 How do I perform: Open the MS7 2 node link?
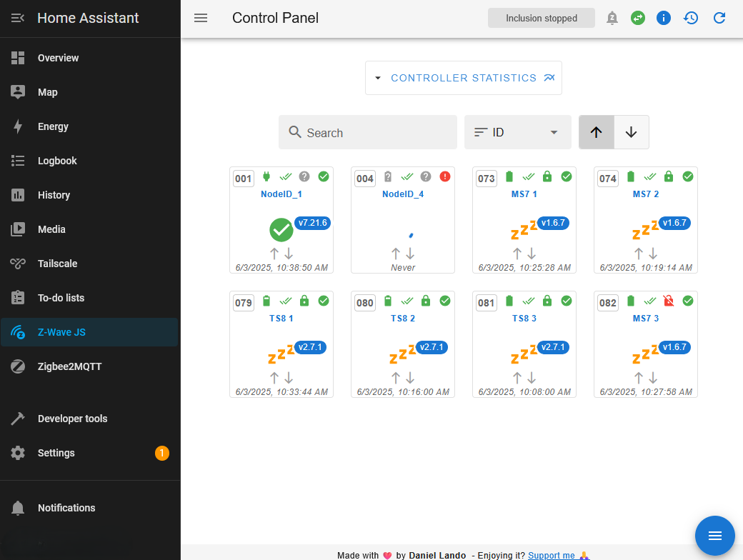645,194
